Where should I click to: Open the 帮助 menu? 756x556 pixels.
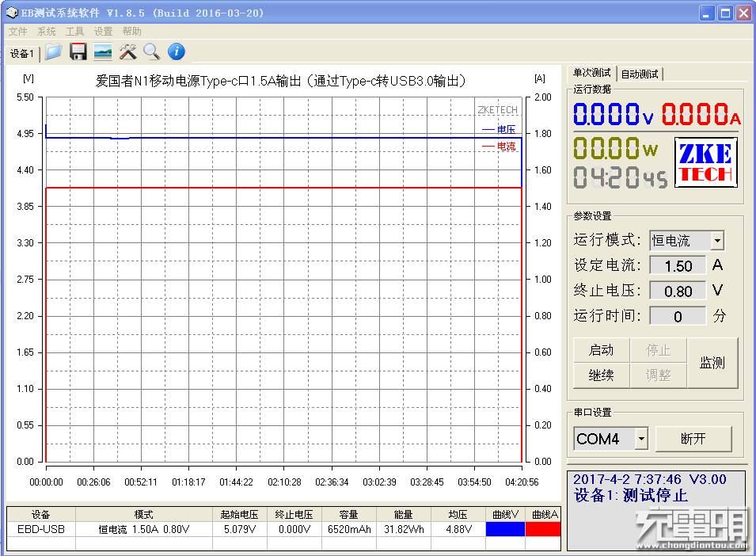(x=131, y=32)
